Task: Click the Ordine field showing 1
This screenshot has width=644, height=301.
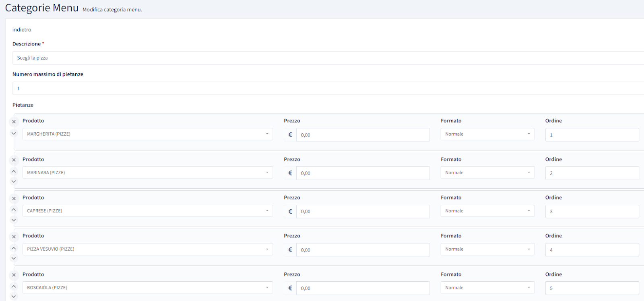Action: click(x=592, y=135)
